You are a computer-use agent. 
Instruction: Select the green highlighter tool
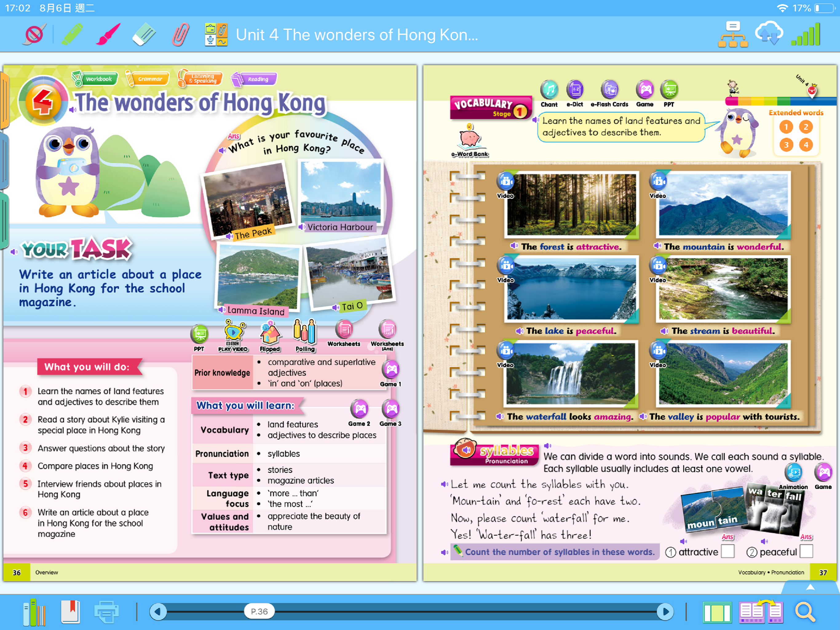pyautogui.click(x=72, y=34)
